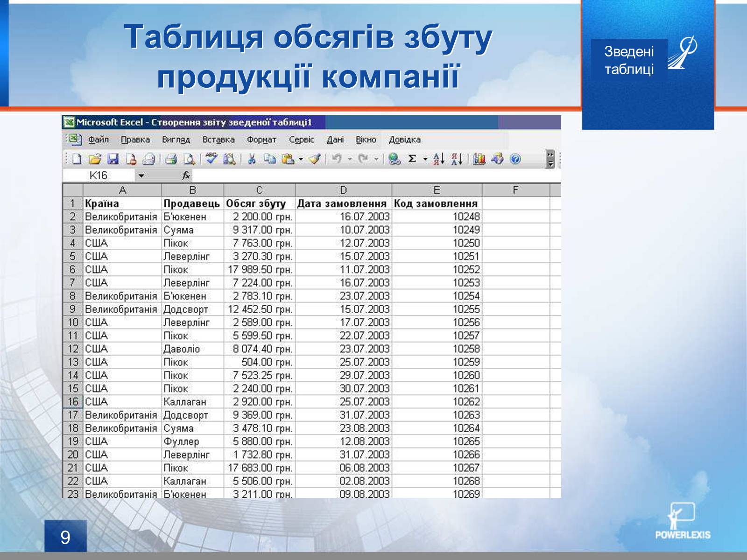This screenshot has height=560, width=747.
Task: Select the 'Фуллер' seller cell
Action: (x=193, y=441)
